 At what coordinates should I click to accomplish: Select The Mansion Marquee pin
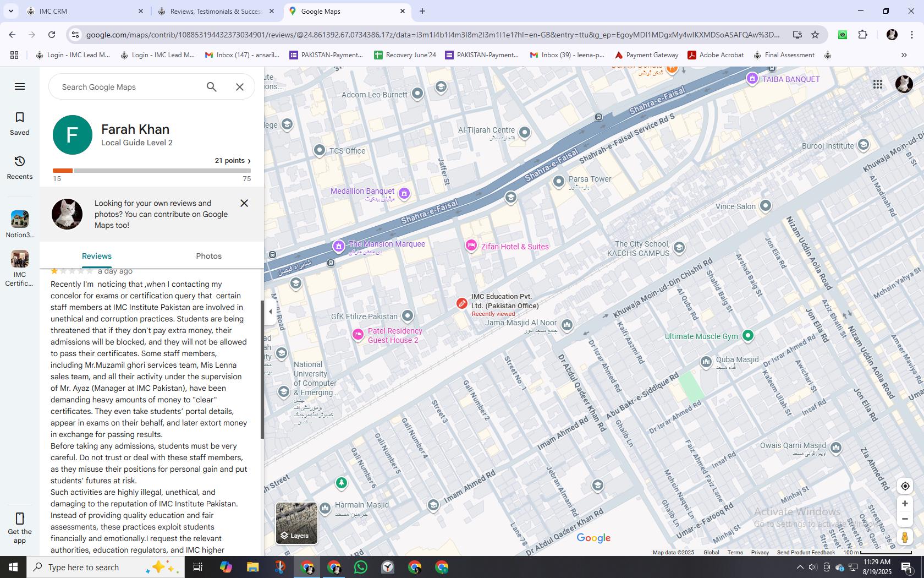(x=339, y=246)
